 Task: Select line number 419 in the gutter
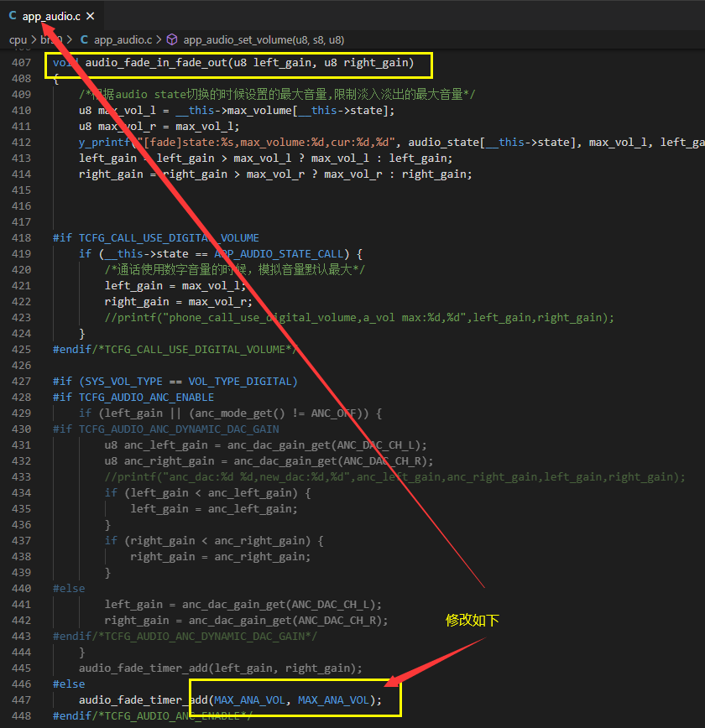(21, 254)
